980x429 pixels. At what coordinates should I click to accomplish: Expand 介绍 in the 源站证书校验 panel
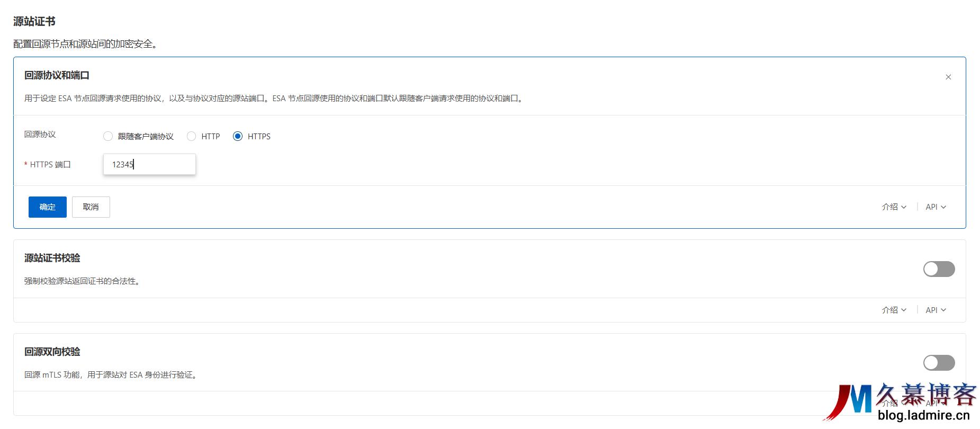tap(894, 310)
